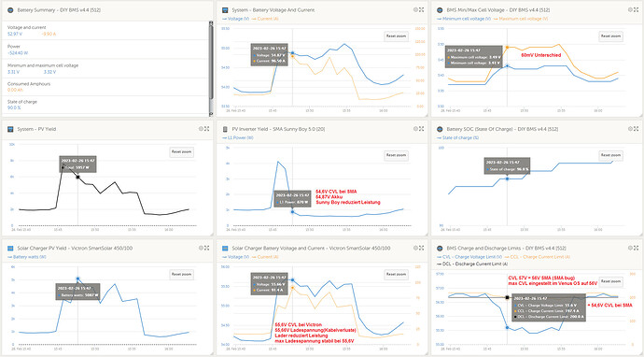
Task: Click the Battery Summary widget device icon
Action: tap(10, 10)
